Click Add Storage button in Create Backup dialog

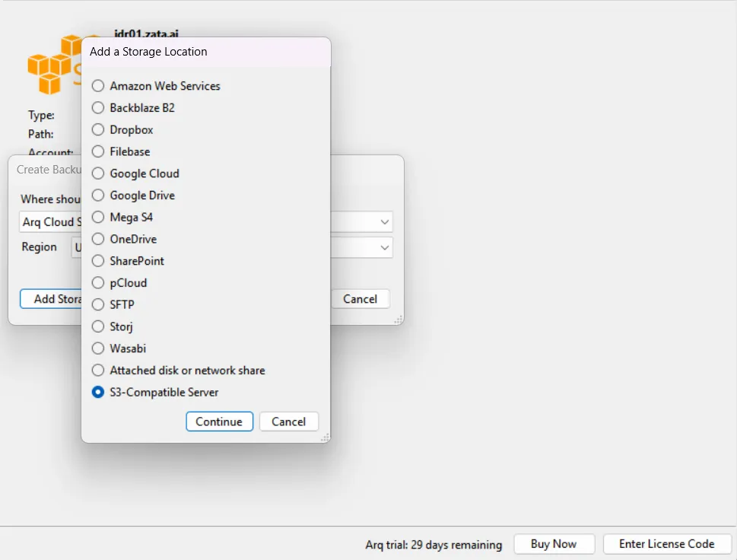tap(51, 299)
